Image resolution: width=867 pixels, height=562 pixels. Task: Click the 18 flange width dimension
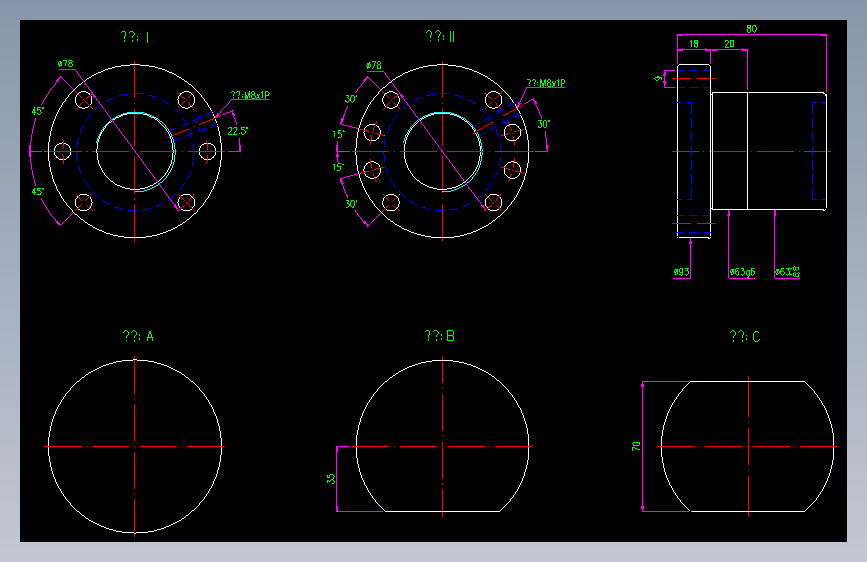point(693,44)
